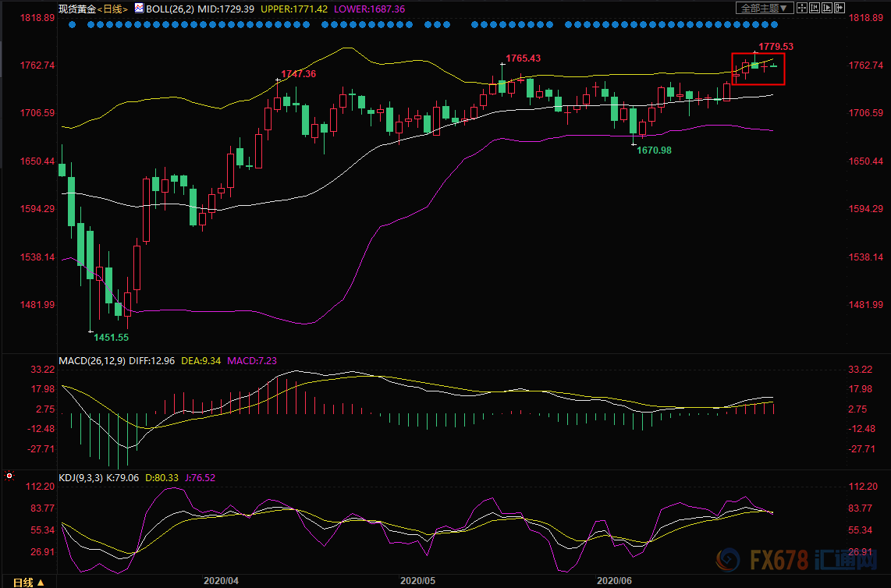Click the 1451.55 low price label
This screenshot has width=891, height=588.
[x=112, y=337]
